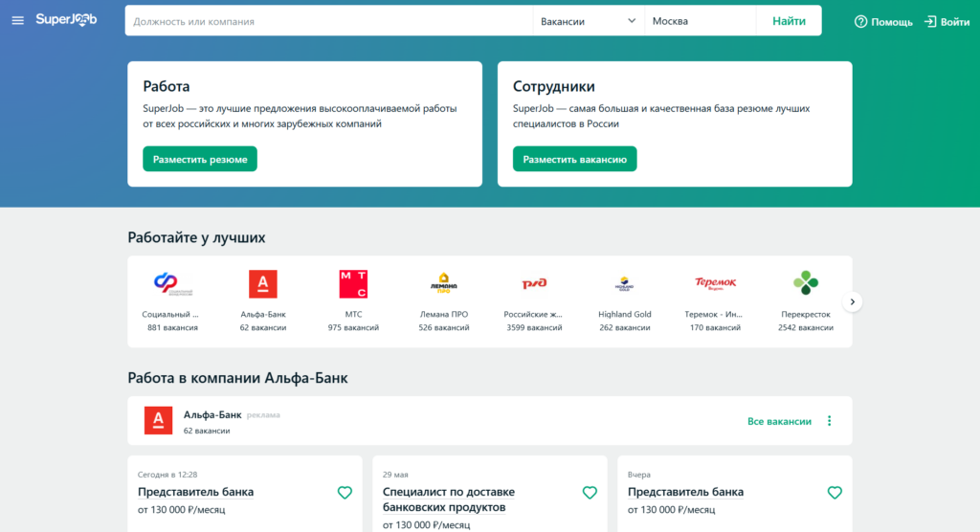Viewport: 980px width, 532px height.
Task: Click '170 вакансий' under Теремок
Action: (x=715, y=327)
